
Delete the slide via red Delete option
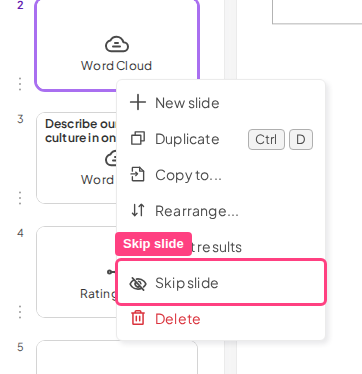click(x=221, y=319)
